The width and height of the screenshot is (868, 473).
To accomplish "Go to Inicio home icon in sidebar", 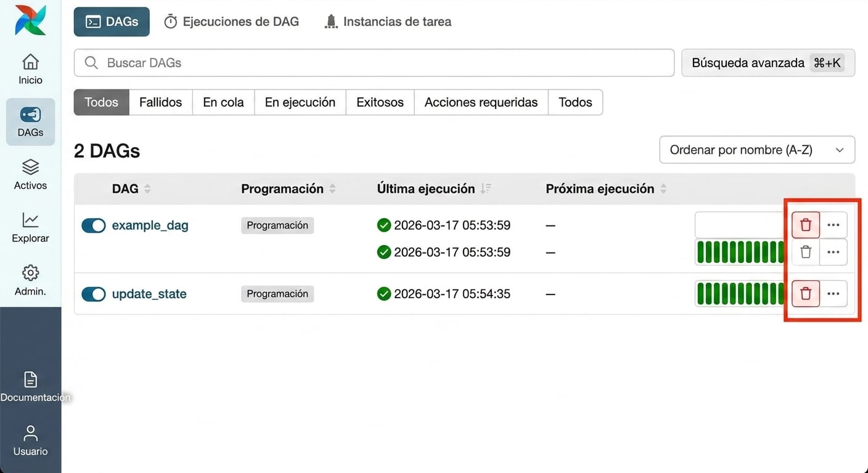I will (30, 62).
